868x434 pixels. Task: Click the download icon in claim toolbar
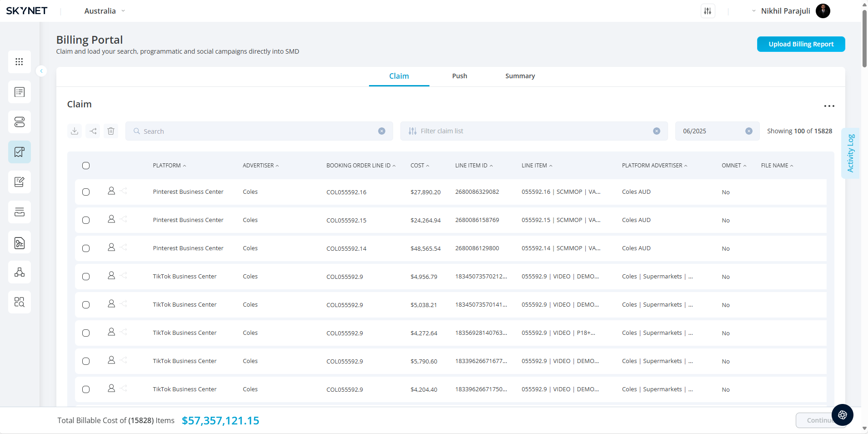pyautogui.click(x=75, y=131)
